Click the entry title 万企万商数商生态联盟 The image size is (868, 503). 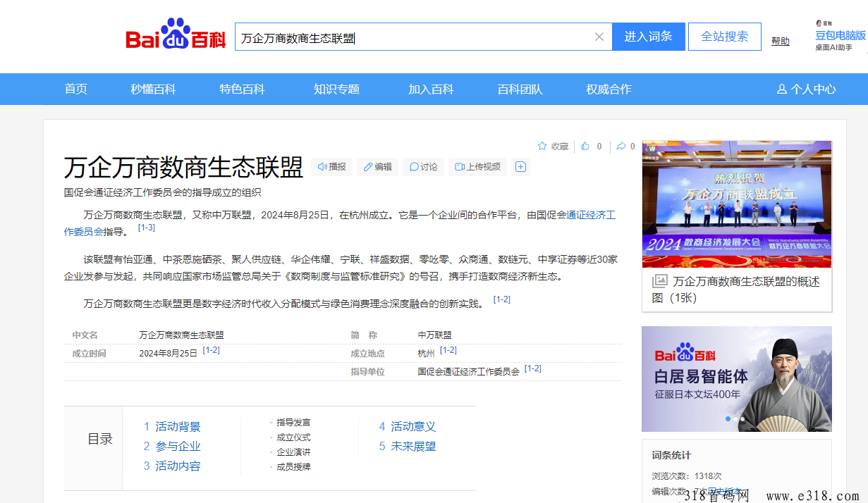pyautogui.click(x=183, y=168)
